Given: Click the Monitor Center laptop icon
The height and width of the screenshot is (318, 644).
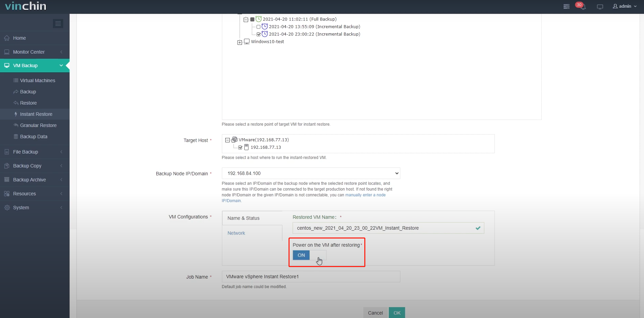Looking at the screenshot, I should pyautogui.click(x=7, y=52).
